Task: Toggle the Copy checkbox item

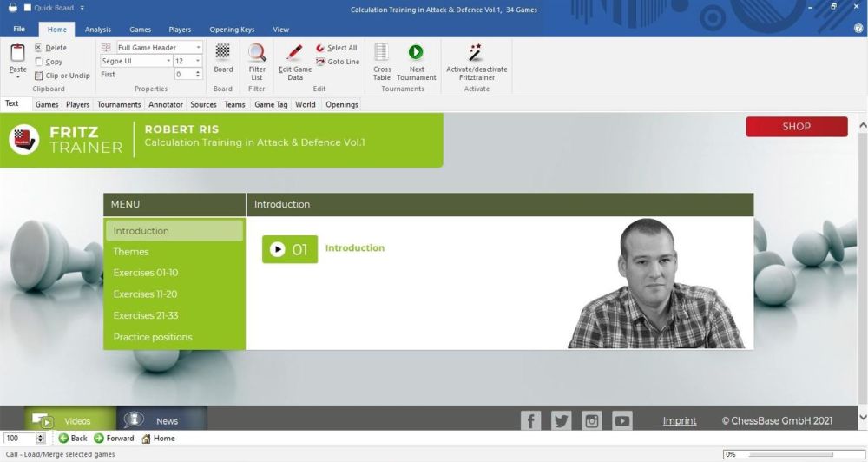Action: (38, 62)
